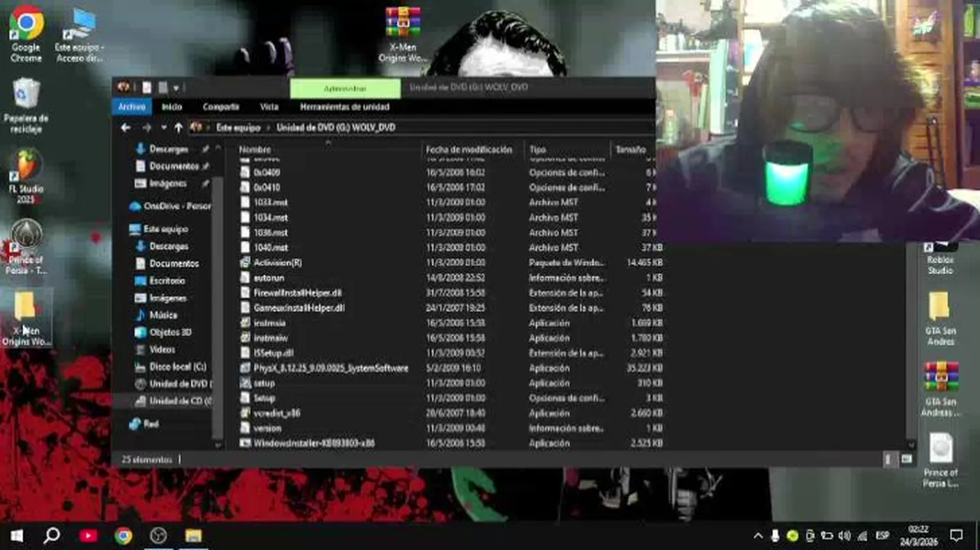Open quick access toolbar dropdown arrow

tap(176, 88)
